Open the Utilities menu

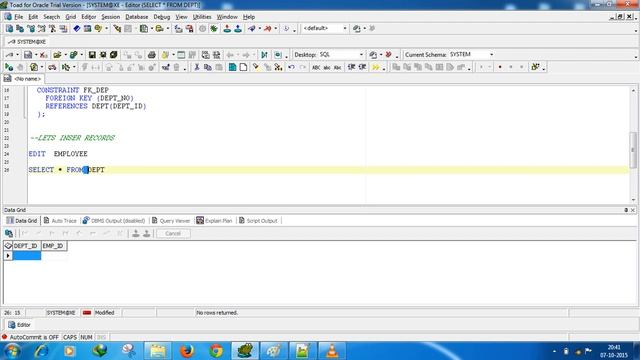pos(202,17)
